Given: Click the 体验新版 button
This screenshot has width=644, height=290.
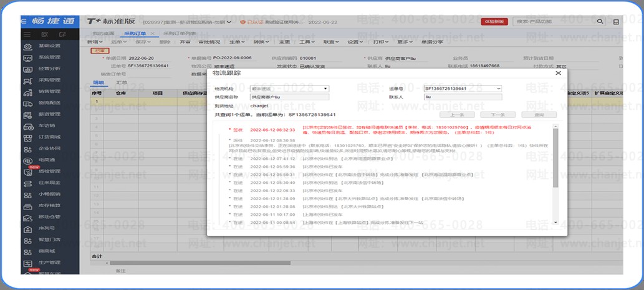Looking at the screenshot, I should [x=494, y=22].
